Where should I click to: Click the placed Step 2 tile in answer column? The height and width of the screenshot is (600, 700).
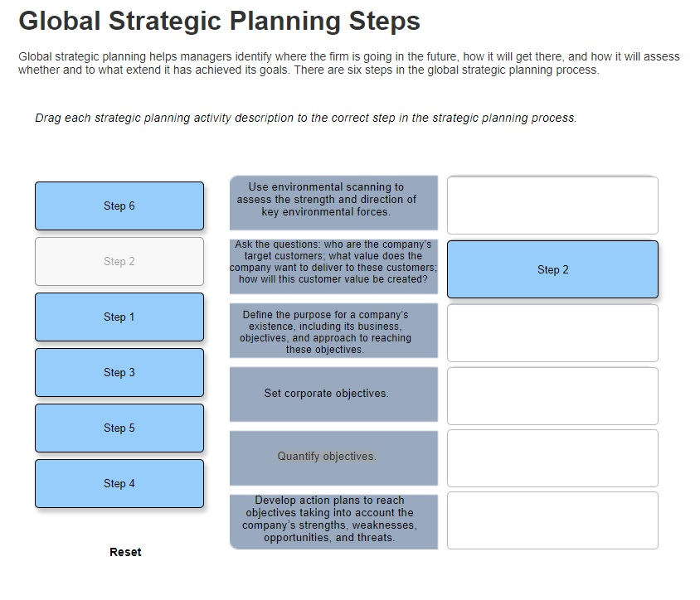(x=552, y=269)
